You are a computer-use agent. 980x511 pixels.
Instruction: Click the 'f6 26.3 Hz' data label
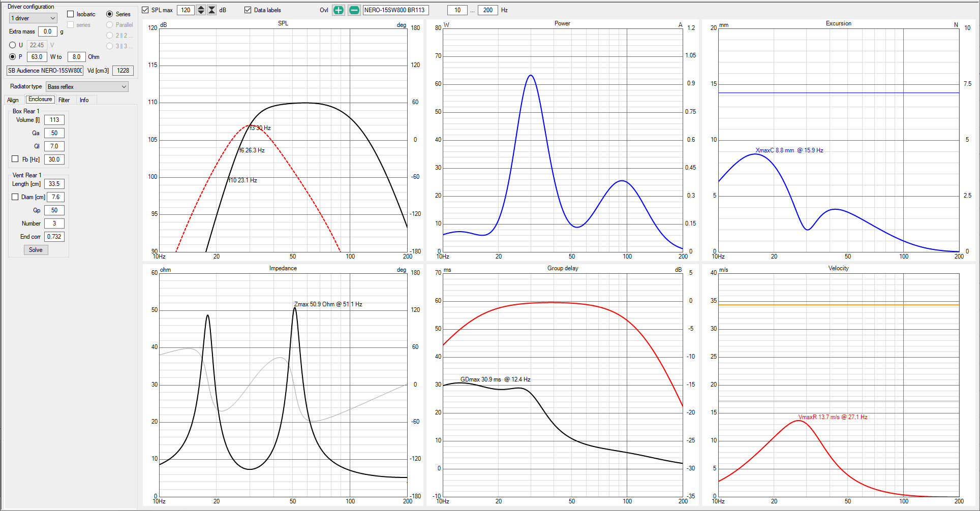[252, 150]
